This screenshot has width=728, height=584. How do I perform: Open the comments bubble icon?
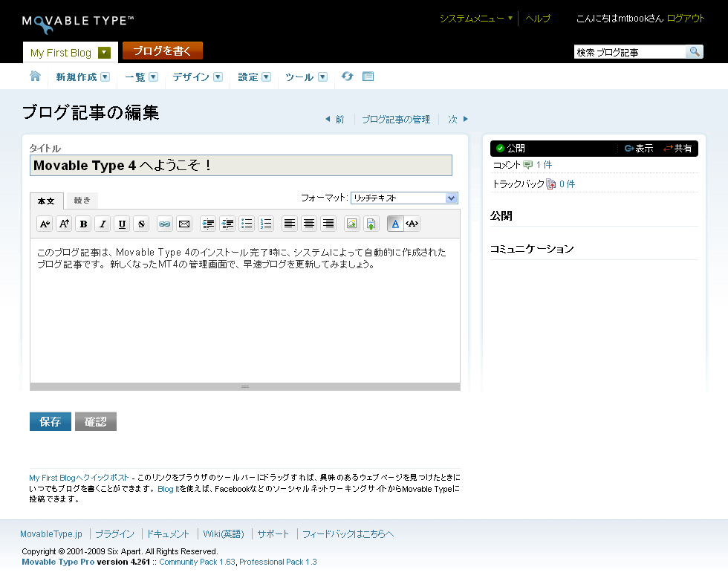pyautogui.click(x=528, y=165)
